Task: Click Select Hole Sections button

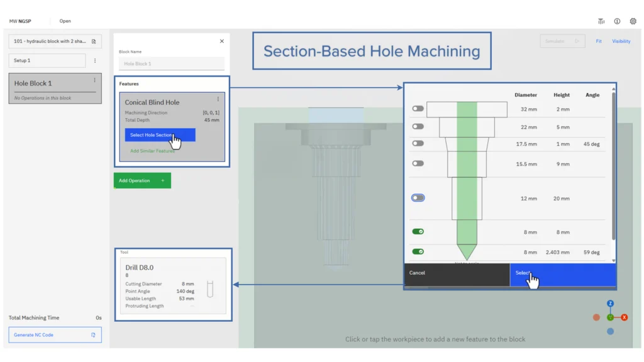Action: point(160,135)
